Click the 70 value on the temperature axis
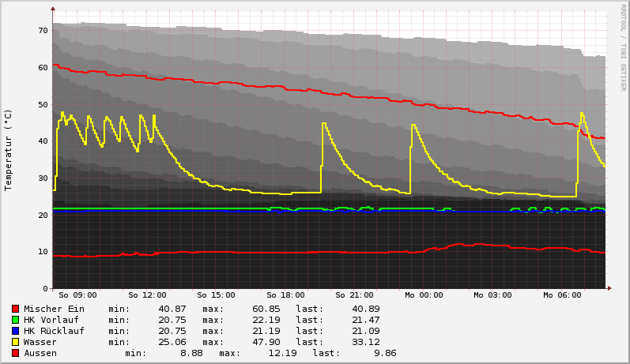Viewport: 630px width, 364px height. point(43,31)
